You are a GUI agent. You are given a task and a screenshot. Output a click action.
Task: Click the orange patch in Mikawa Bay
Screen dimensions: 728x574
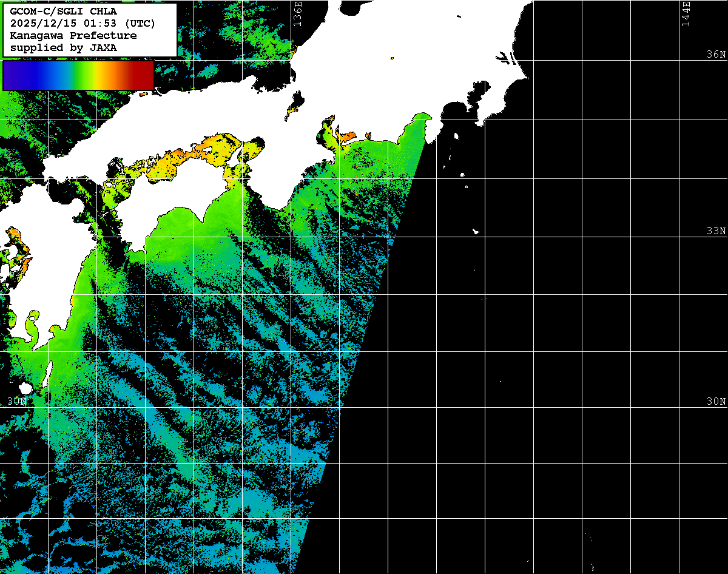tap(348, 137)
